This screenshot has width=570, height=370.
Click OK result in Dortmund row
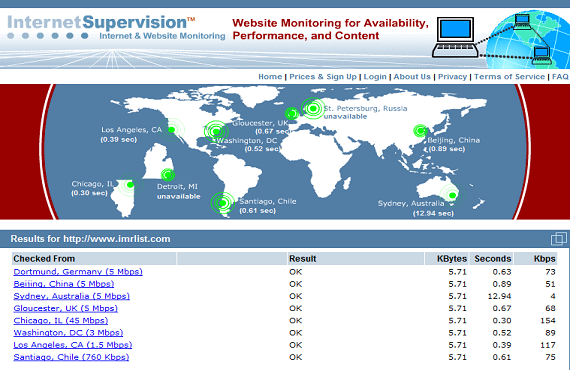296,272
